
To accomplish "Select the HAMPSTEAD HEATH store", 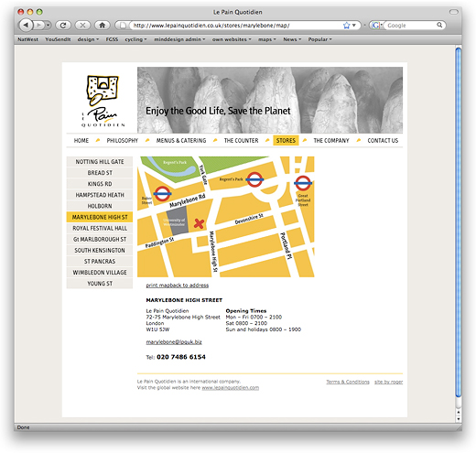I will [100, 195].
